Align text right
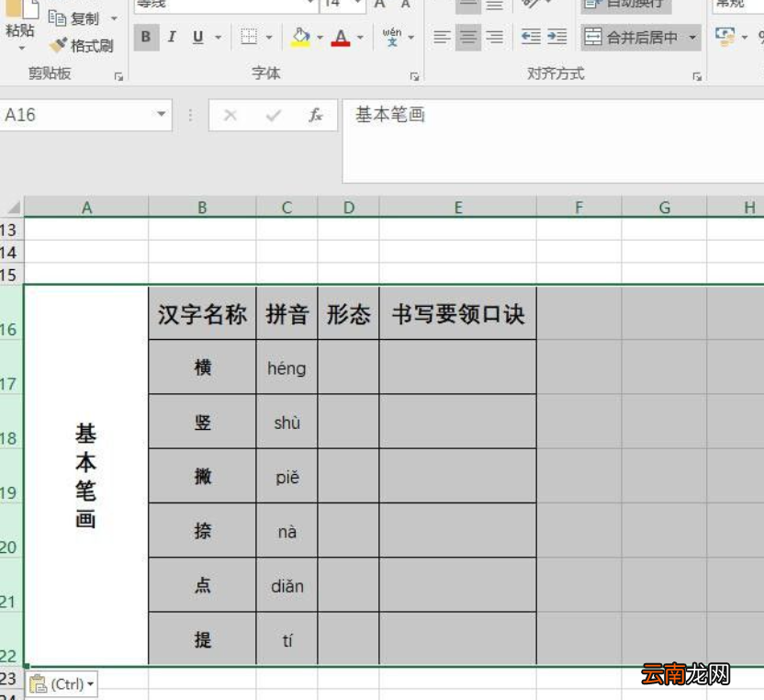The image size is (764, 700). pos(495,37)
